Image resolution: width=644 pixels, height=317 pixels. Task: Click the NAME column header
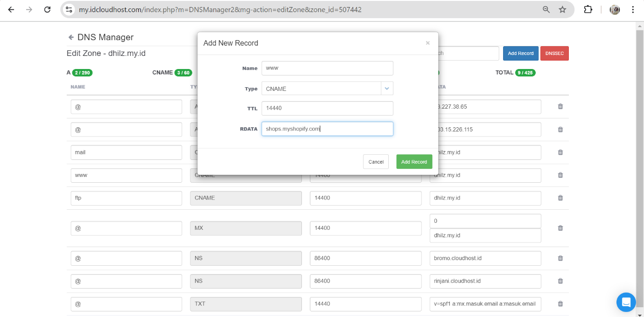[x=78, y=87]
